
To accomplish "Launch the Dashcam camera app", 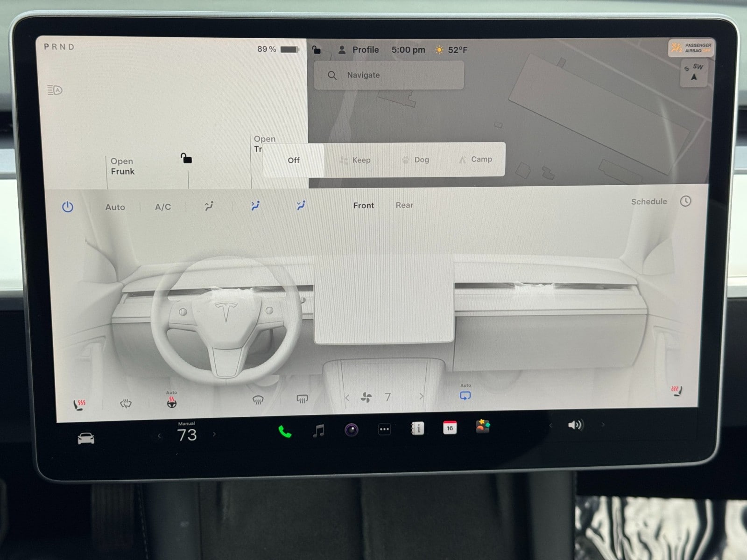I will click(352, 430).
